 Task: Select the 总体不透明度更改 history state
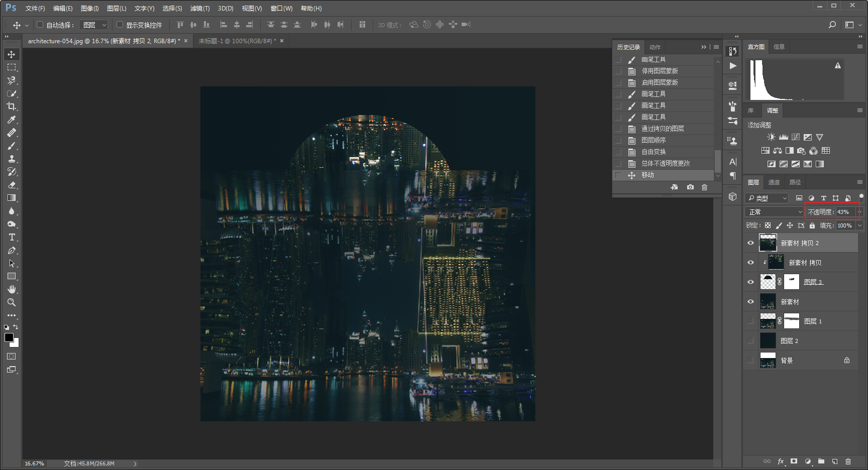click(x=664, y=163)
